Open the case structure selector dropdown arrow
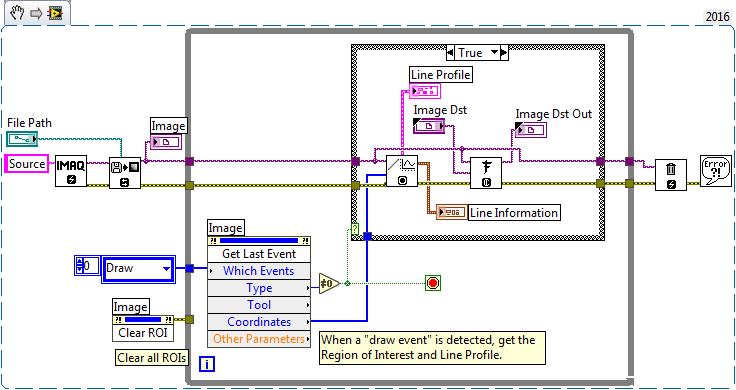This screenshot has height=390, width=736. coord(494,53)
